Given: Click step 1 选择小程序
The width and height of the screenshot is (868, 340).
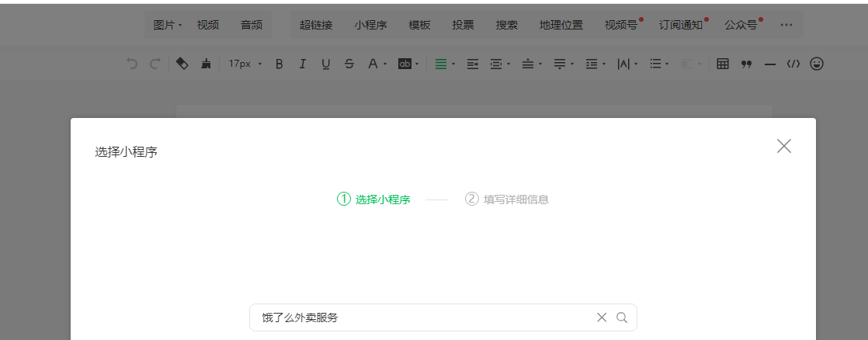Looking at the screenshot, I should [373, 199].
